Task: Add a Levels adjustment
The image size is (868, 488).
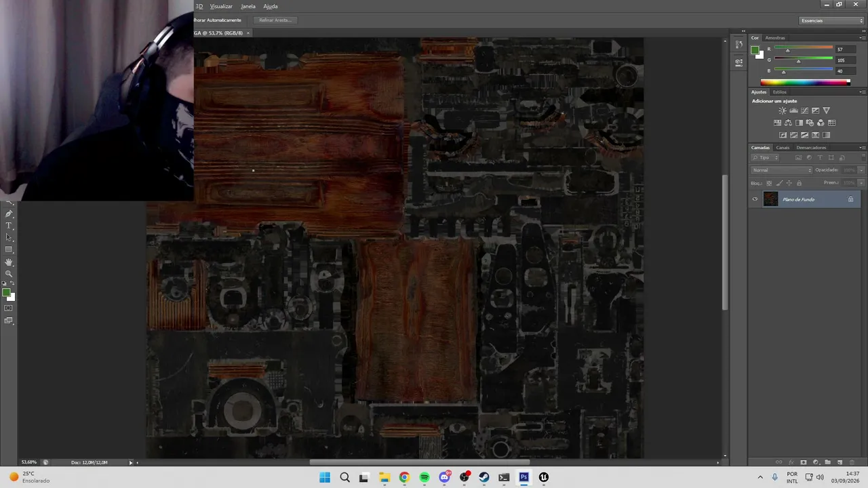Action: tap(793, 110)
